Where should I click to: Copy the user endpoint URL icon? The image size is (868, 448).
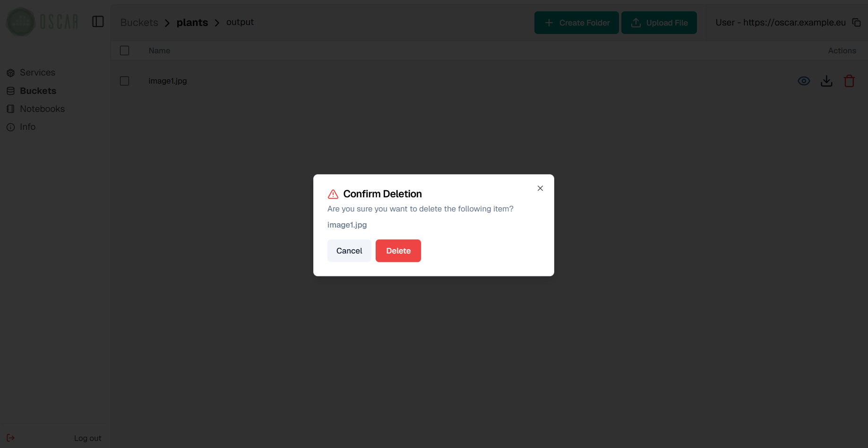(856, 23)
